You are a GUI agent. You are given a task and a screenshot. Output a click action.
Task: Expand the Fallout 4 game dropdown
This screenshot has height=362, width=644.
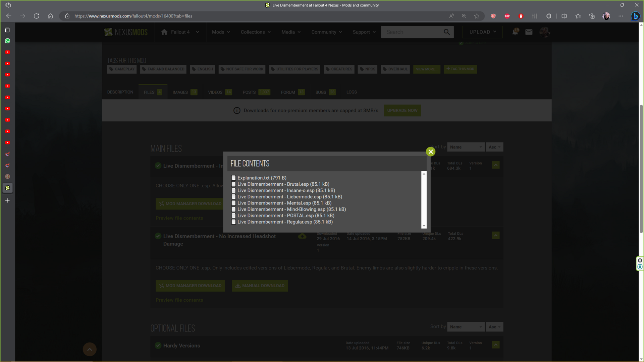pos(180,32)
